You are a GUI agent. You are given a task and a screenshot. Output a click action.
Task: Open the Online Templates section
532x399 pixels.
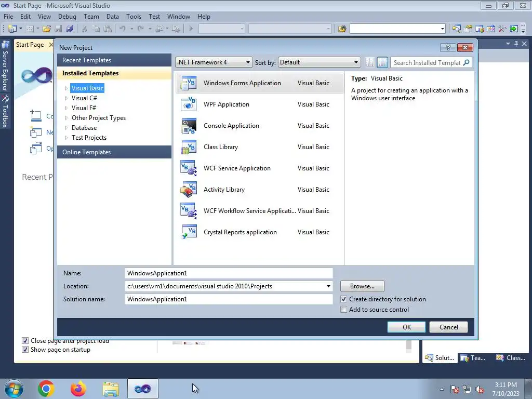coord(114,152)
